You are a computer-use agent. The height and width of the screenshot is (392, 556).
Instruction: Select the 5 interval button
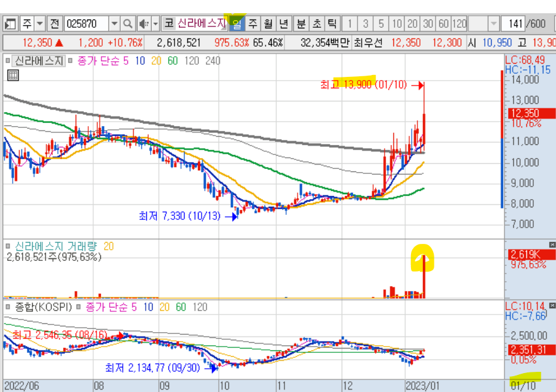point(381,24)
